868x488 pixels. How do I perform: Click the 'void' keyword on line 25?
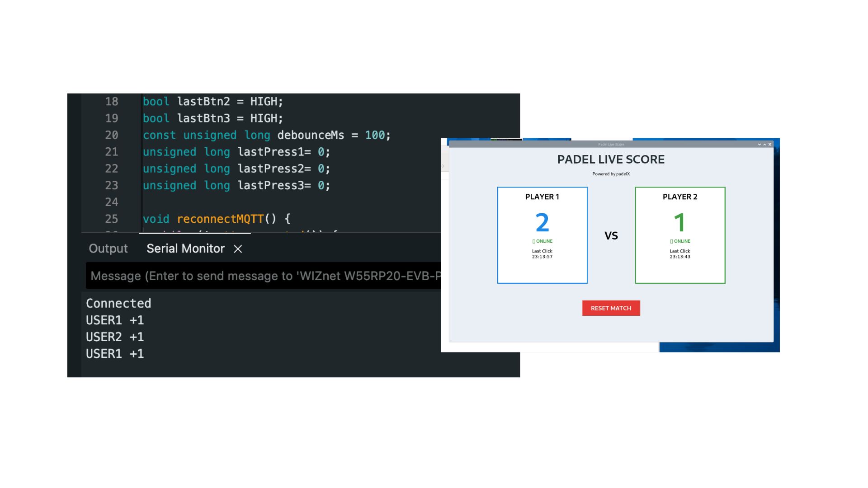click(x=156, y=219)
